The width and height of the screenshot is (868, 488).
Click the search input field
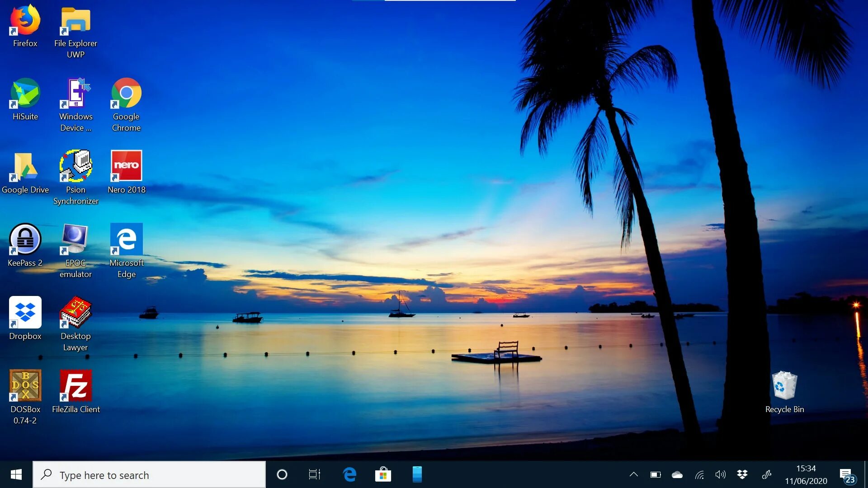pos(158,475)
